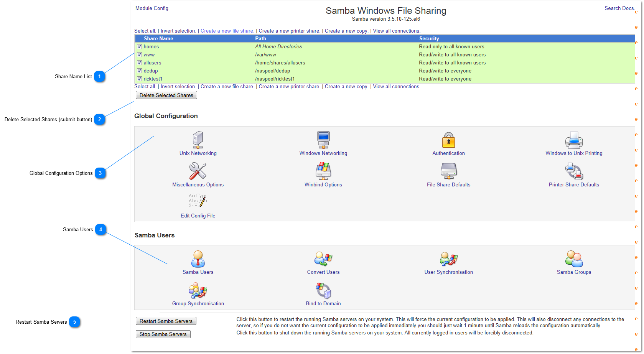Click the top Select all link

pyautogui.click(x=145, y=31)
